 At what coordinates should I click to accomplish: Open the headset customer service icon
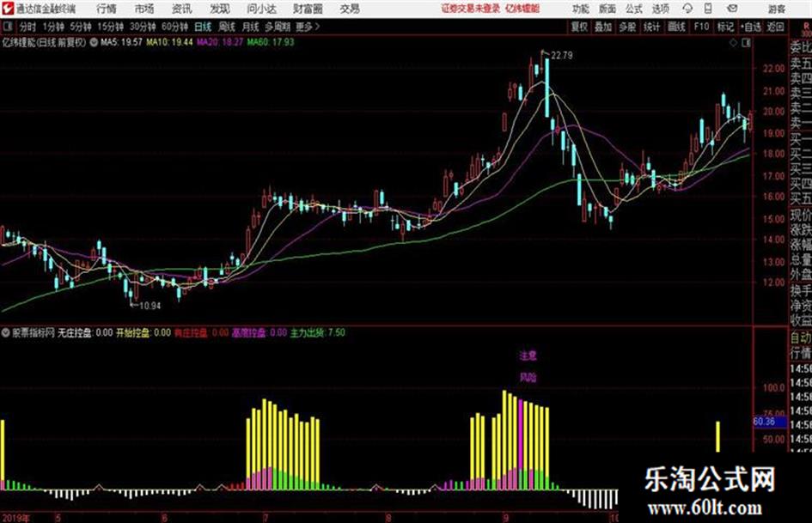[x=687, y=9]
